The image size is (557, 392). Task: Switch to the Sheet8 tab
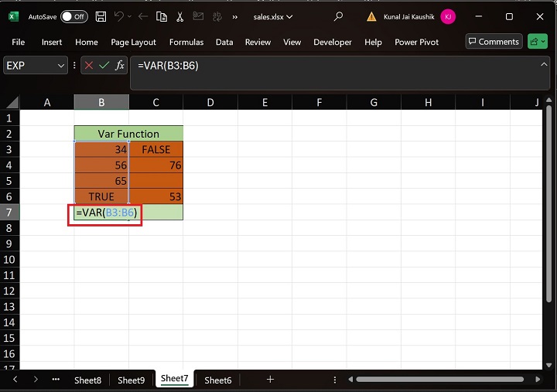click(x=87, y=380)
